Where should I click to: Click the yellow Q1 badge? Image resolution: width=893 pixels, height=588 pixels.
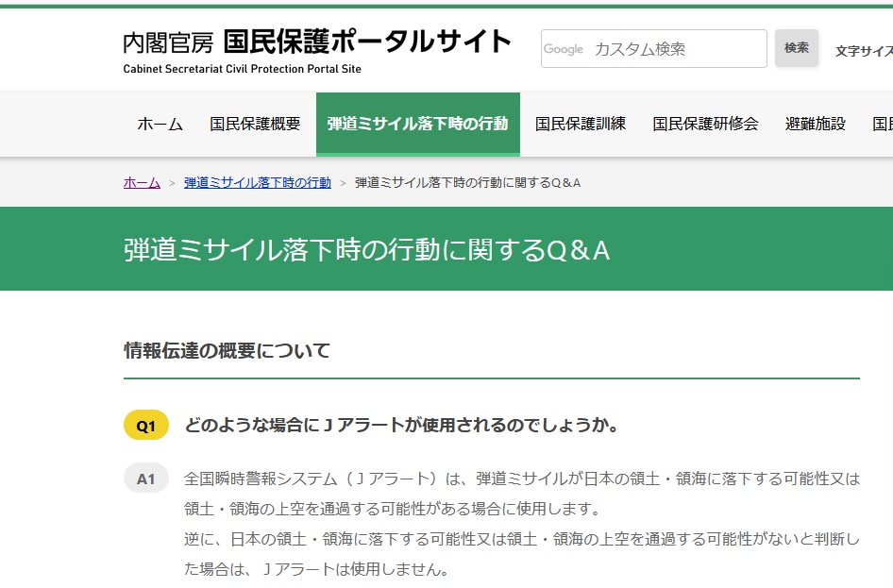pos(146,426)
